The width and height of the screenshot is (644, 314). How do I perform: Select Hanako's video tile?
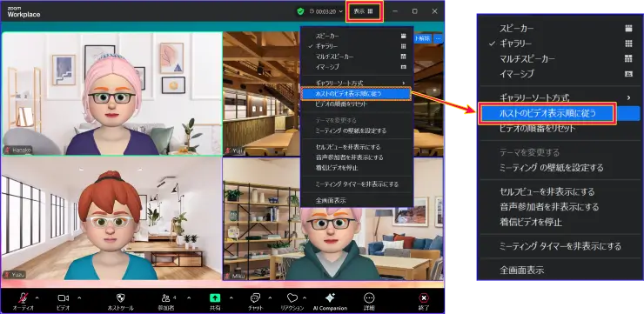tap(111, 94)
